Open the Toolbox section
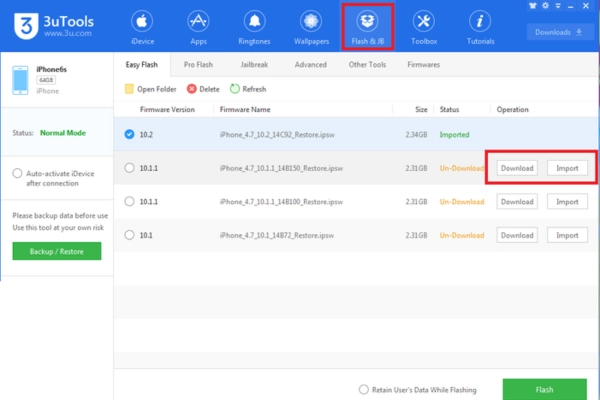This screenshot has height=400, width=600. coord(424,29)
